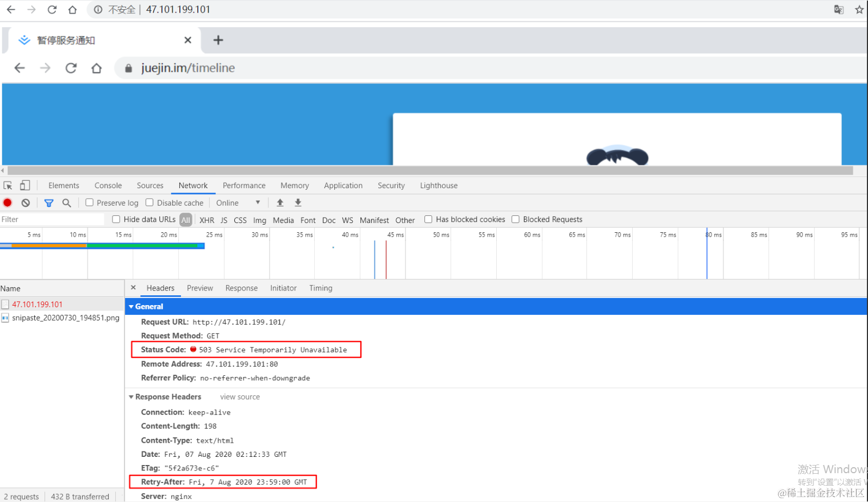The image size is (868, 502).
Task: Click the inner page reload icon
Action: 71,68
